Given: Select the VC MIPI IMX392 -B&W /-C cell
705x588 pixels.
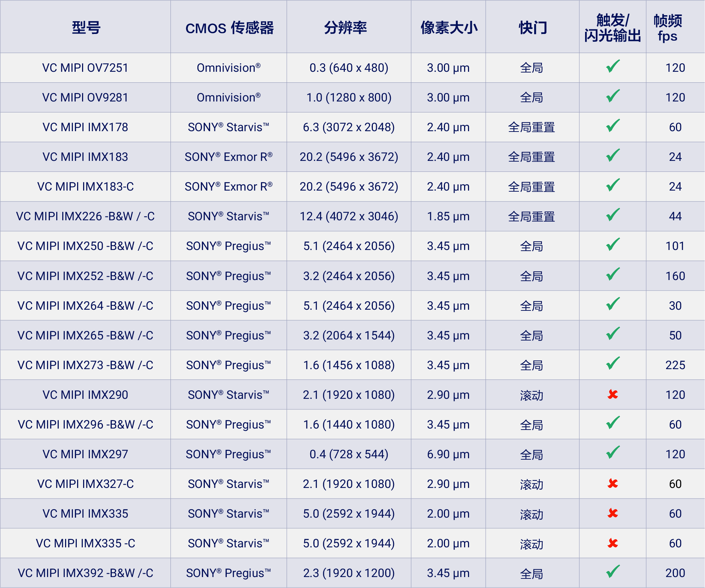Looking at the screenshot, I should 85,573.
